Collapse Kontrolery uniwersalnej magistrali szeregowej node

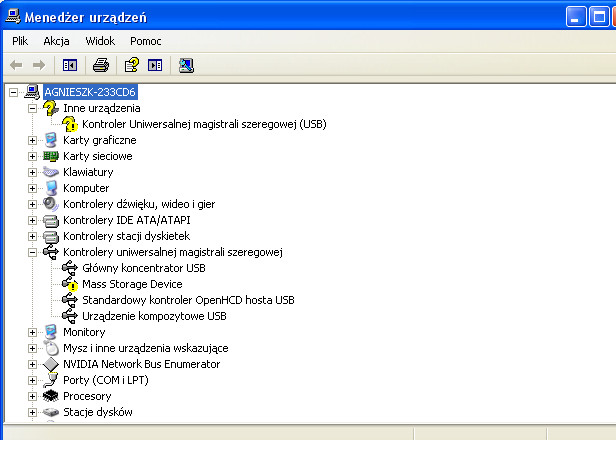pyautogui.click(x=33, y=252)
